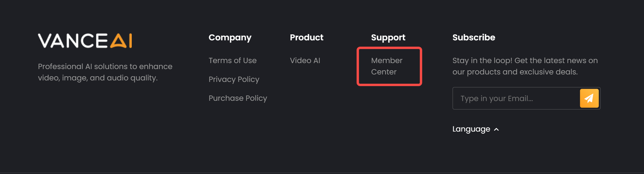Screen dimensions: 644x174
Task: Open the Member Center support link
Action: tap(387, 66)
